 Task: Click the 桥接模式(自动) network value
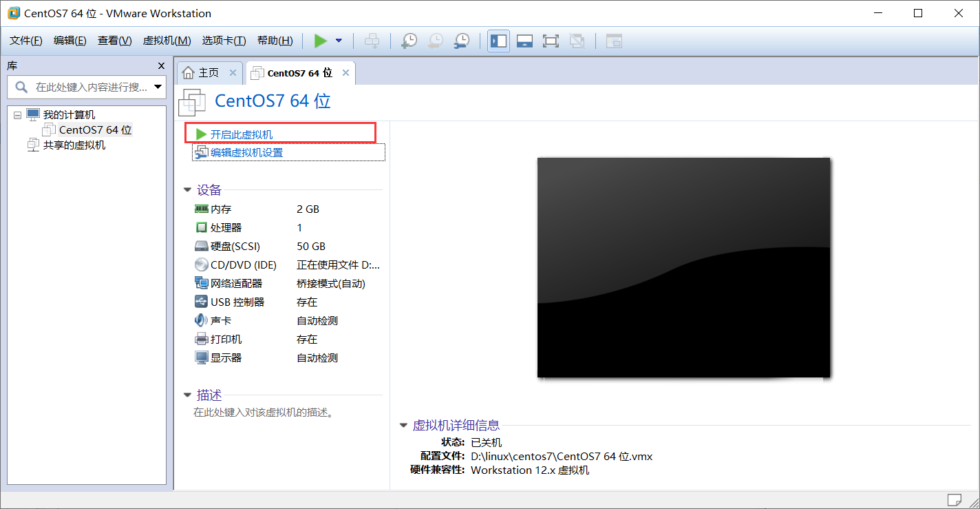tap(331, 283)
